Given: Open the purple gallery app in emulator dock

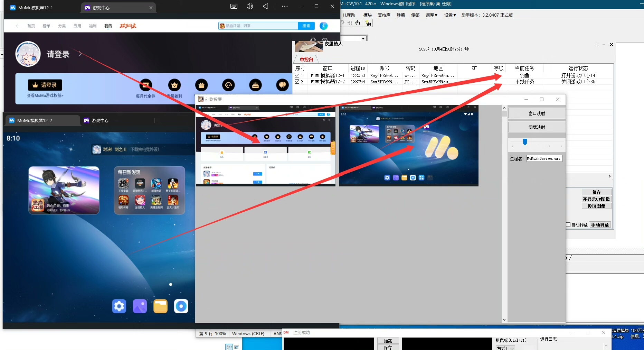Looking at the screenshot, I should point(140,306).
